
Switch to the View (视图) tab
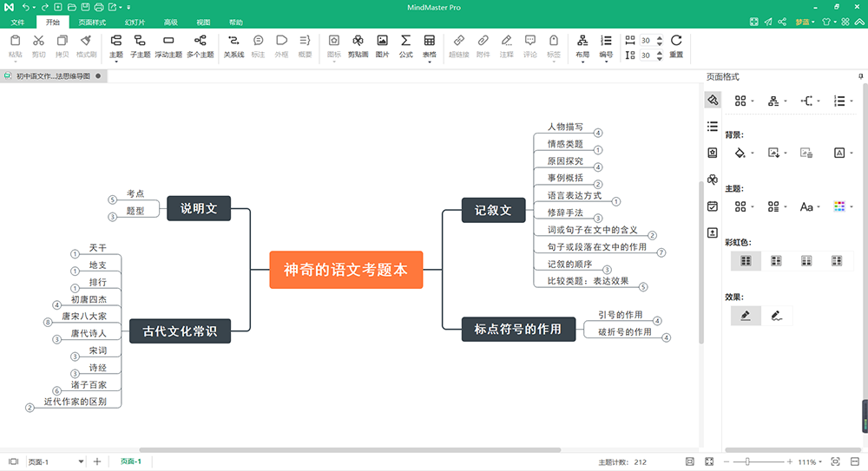pyautogui.click(x=203, y=23)
